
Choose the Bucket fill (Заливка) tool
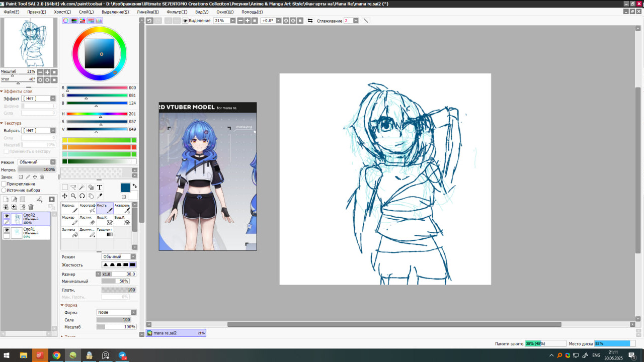tap(69, 232)
